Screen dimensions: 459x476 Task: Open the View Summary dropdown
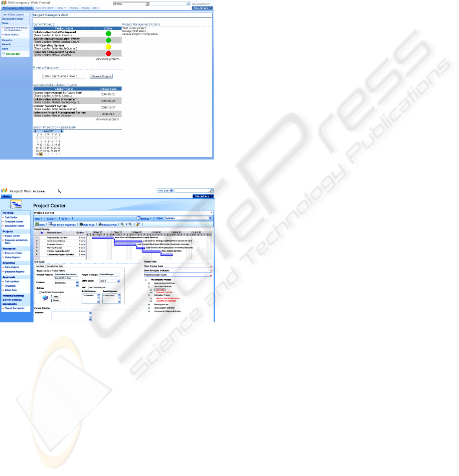coord(210,218)
